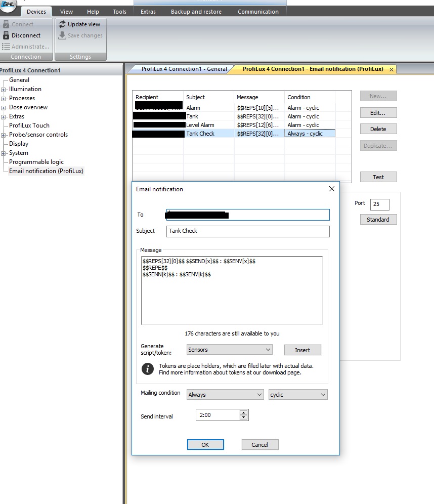Click the Message column header
Viewport: 434px width, 504px height.
tap(259, 97)
